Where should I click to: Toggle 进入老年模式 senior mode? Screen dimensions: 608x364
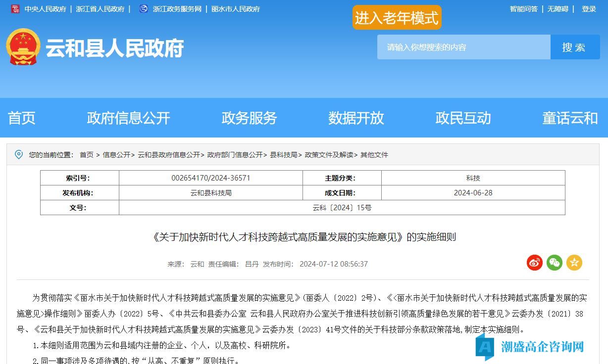tap(397, 18)
